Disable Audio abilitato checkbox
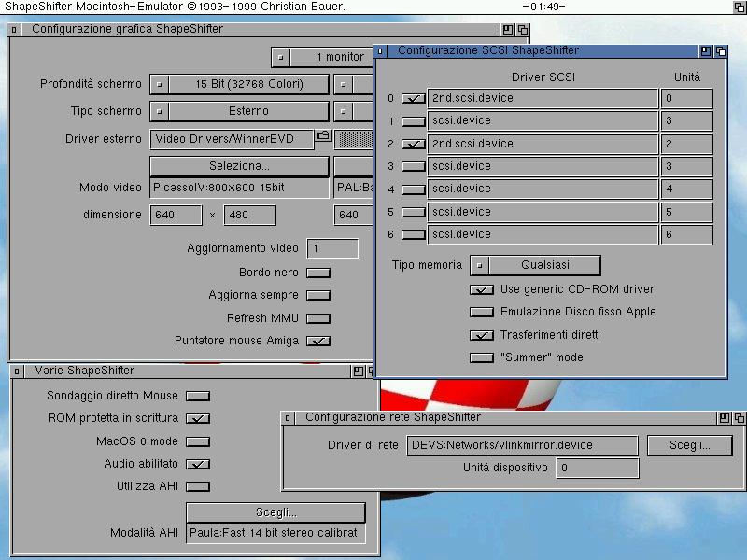 coord(198,464)
